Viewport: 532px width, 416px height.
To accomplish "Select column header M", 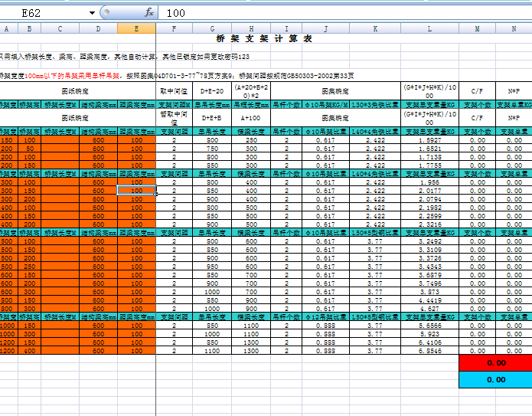I will tap(478, 29).
